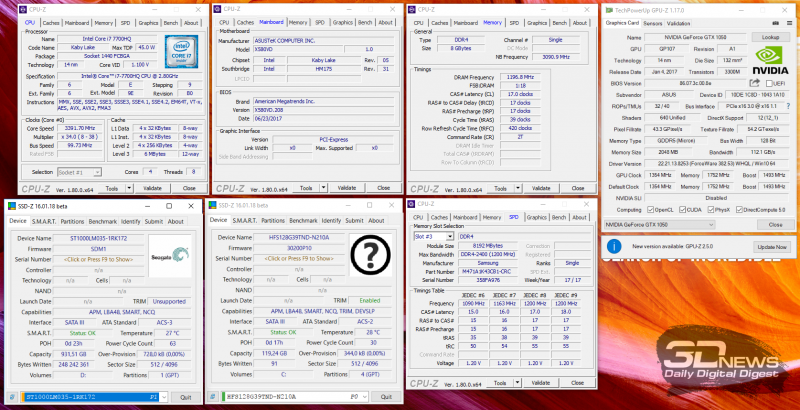Click the TRIM Unsupported value in Seagate SSD-Z

pyautogui.click(x=170, y=301)
